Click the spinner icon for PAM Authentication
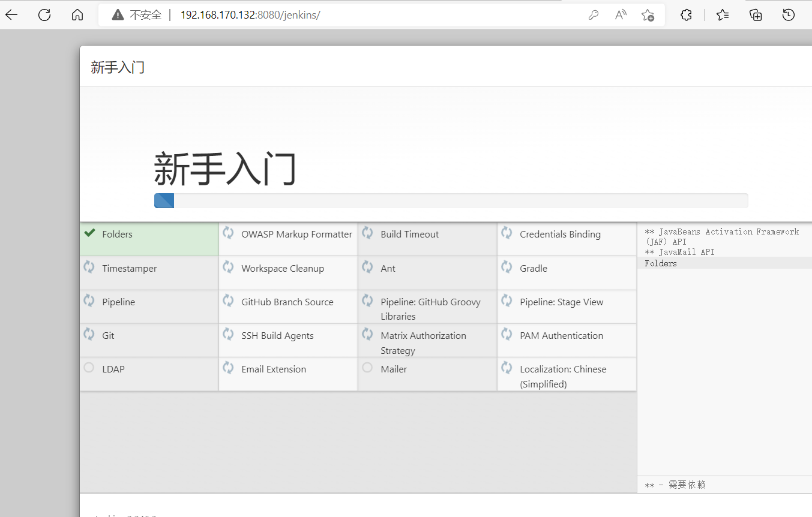The image size is (812, 517). [507, 334]
